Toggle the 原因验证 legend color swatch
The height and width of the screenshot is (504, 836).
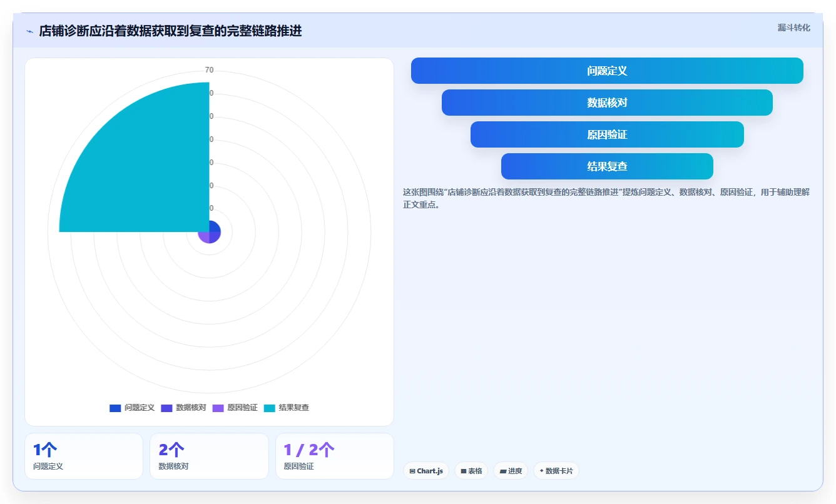coord(218,408)
